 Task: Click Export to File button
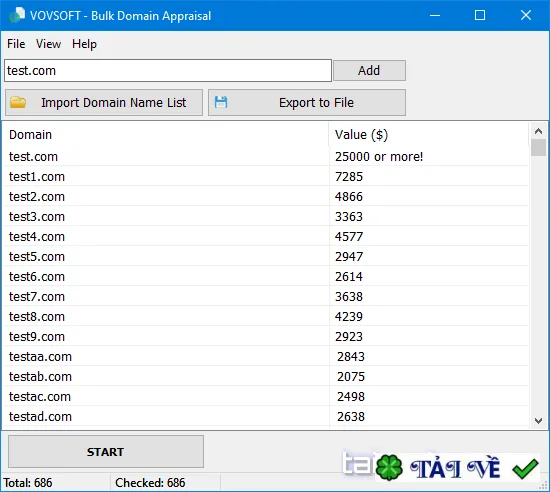(x=307, y=102)
